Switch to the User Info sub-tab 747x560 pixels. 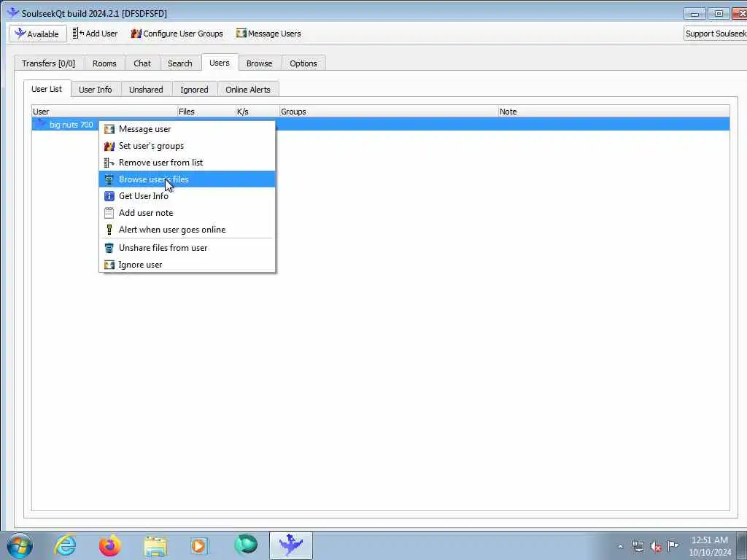point(96,90)
